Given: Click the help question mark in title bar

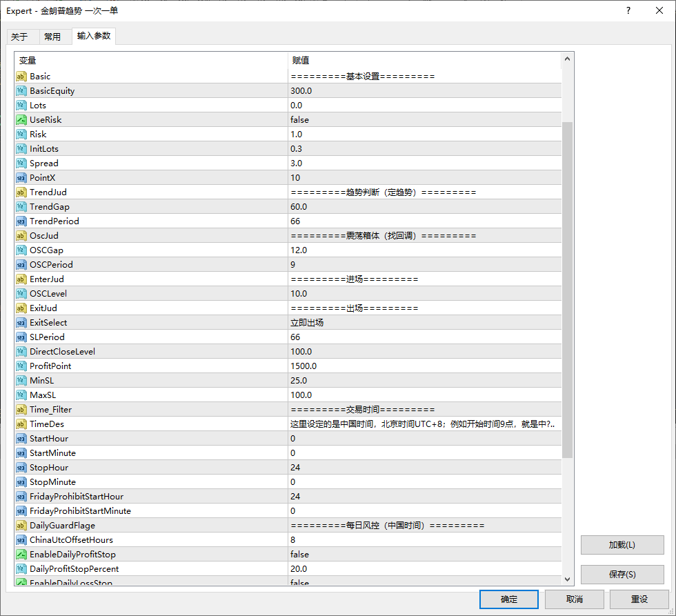Looking at the screenshot, I should pos(628,11).
